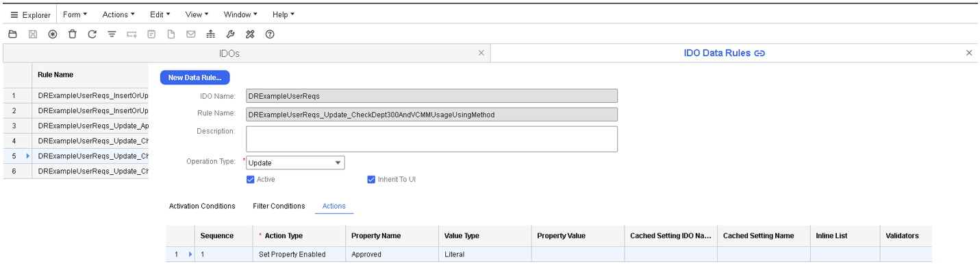This screenshot has height=273, width=980.
Task: Open the Help menu
Action: tap(283, 14)
